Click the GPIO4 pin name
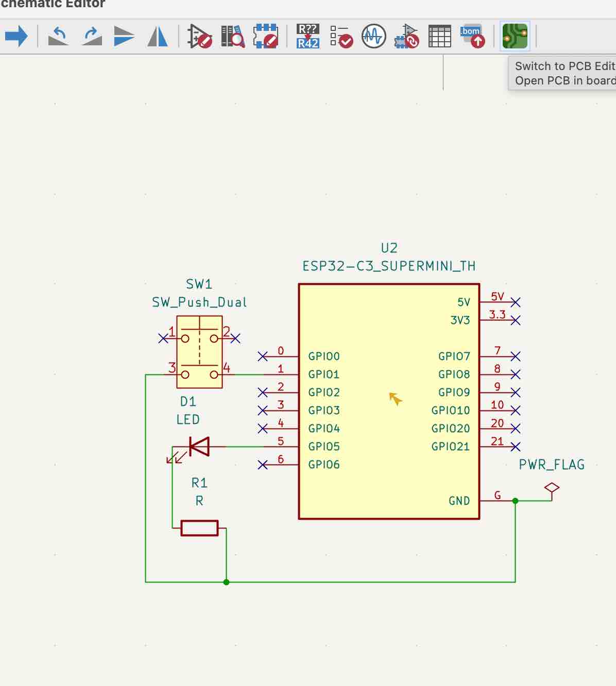The width and height of the screenshot is (616, 686). [x=324, y=428]
